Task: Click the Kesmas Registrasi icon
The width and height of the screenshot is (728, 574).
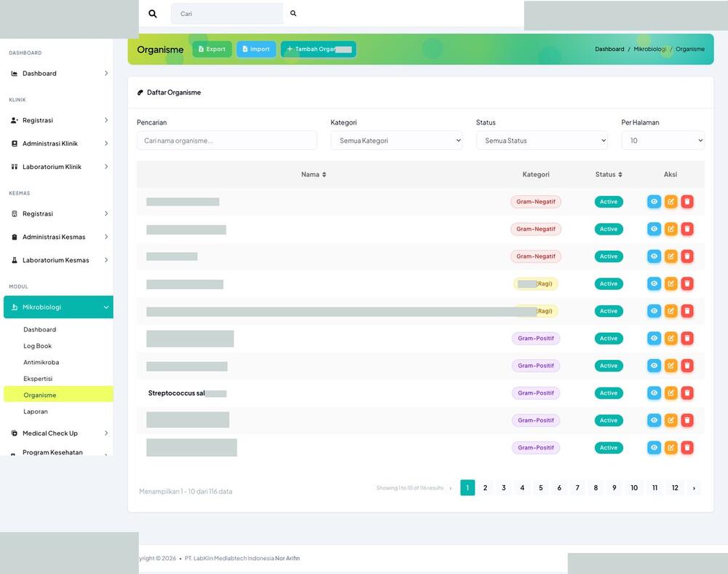Action: point(15,213)
